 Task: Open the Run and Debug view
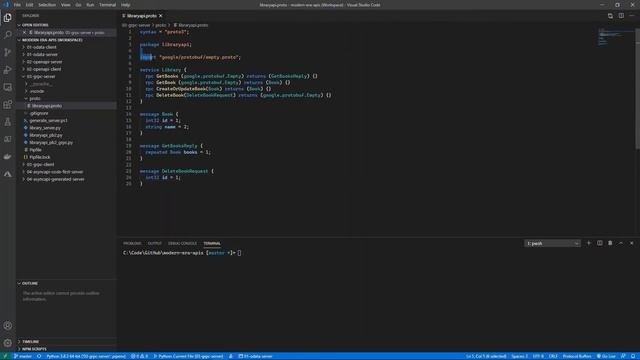click(7, 70)
